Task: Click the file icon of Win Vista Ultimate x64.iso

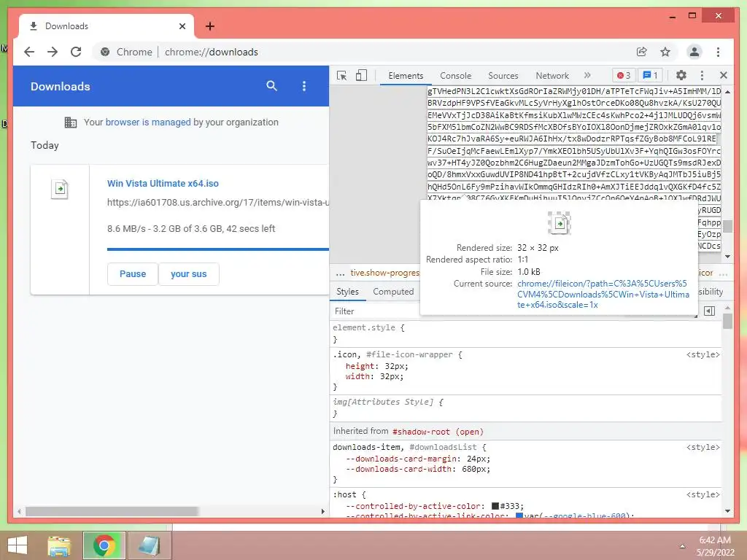Action: point(60,189)
